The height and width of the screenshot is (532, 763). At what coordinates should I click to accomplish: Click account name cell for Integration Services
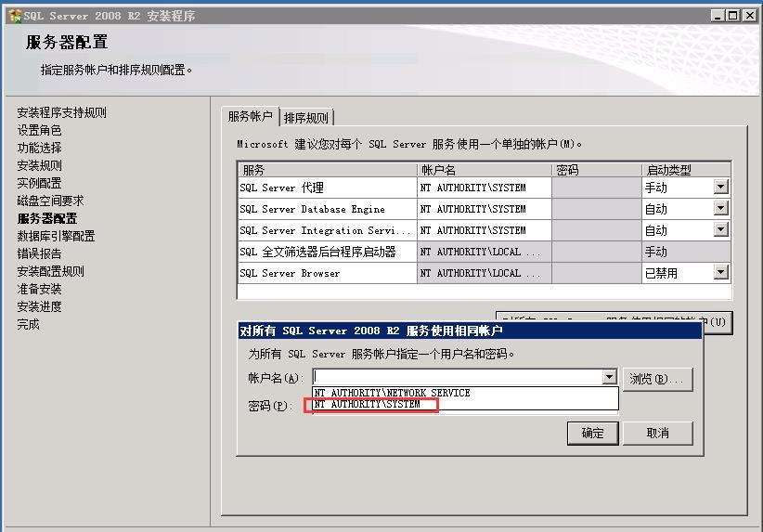click(485, 230)
